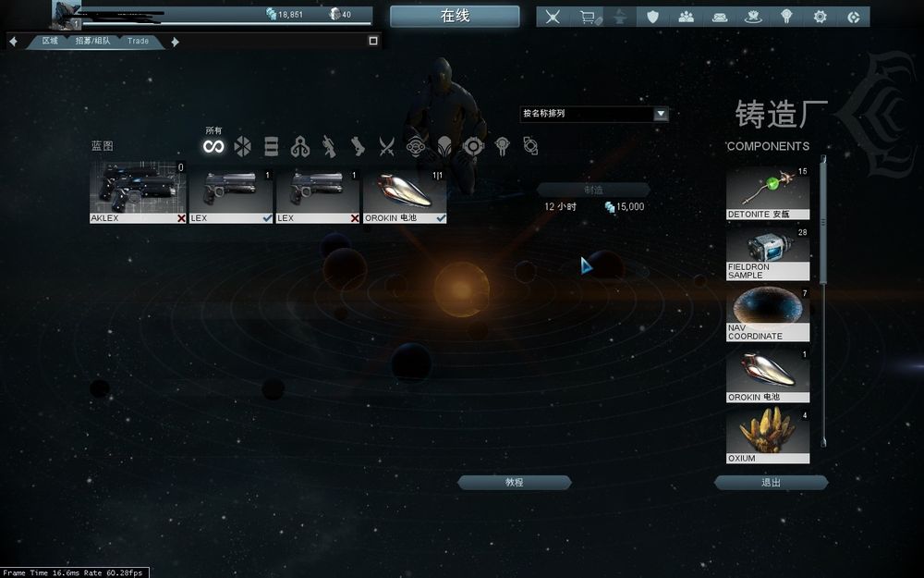This screenshot has height=578, width=924.
Task: Open the foundry anvil icon in top bar
Action: coord(620,17)
